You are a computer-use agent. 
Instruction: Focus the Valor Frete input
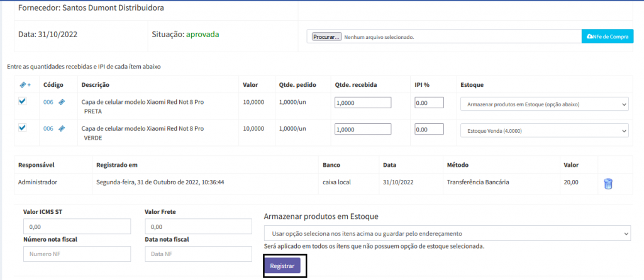coord(198,227)
